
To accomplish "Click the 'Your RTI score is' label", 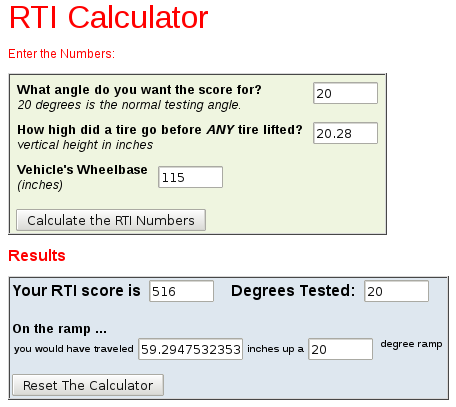I will (x=76, y=291).
